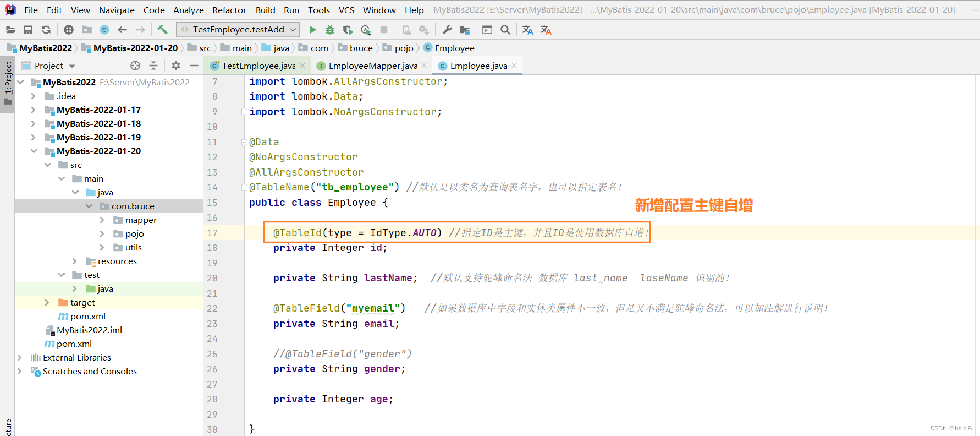Expand the target folder

(x=47, y=302)
